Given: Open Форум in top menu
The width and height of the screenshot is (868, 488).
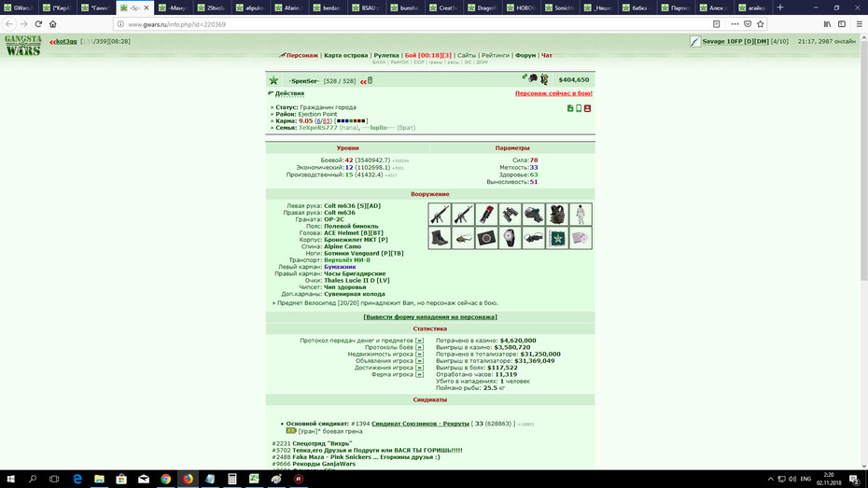Looking at the screenshot, I should (x=525, y=55).
